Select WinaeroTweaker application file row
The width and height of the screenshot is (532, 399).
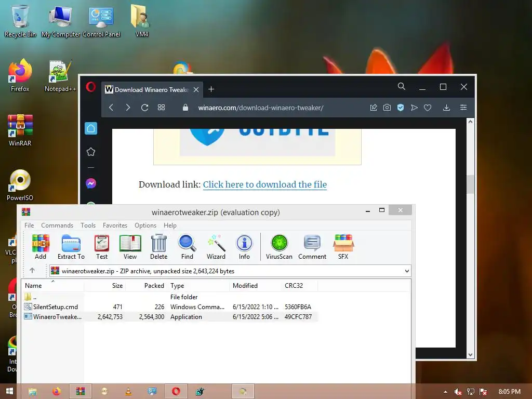pyautogui.click(x=170, y=316)
